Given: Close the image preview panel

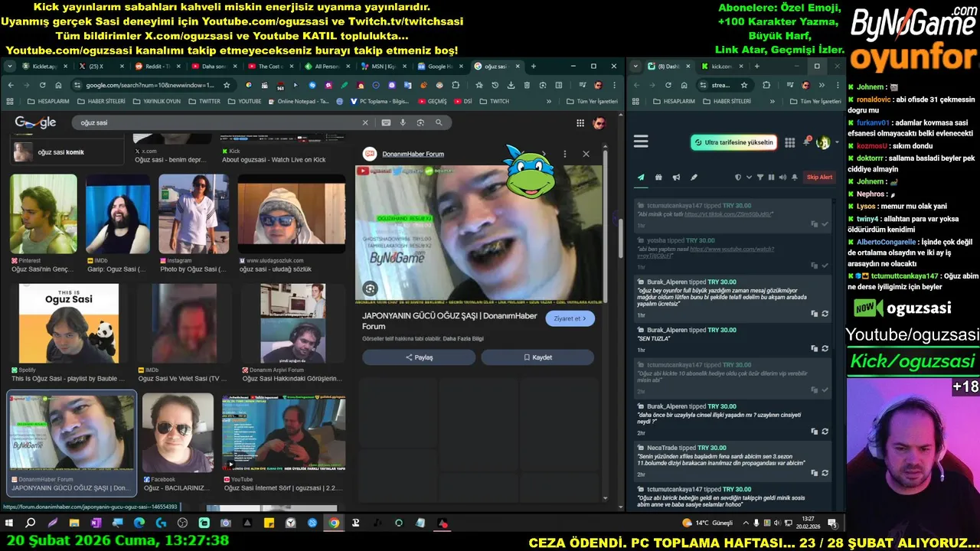Looking at the screenshot, I should click(586, 154).
